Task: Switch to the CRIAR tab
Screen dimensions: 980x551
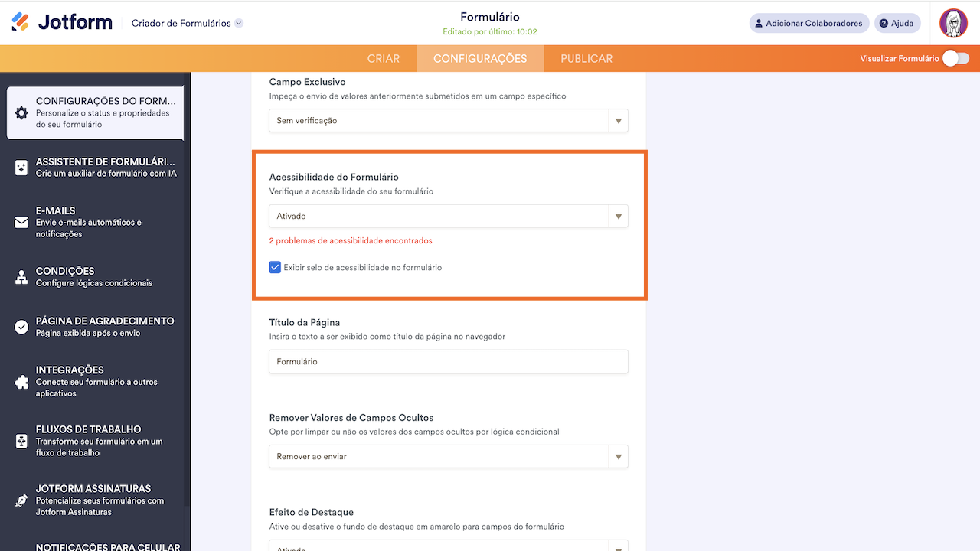Action: pos(384,59)
